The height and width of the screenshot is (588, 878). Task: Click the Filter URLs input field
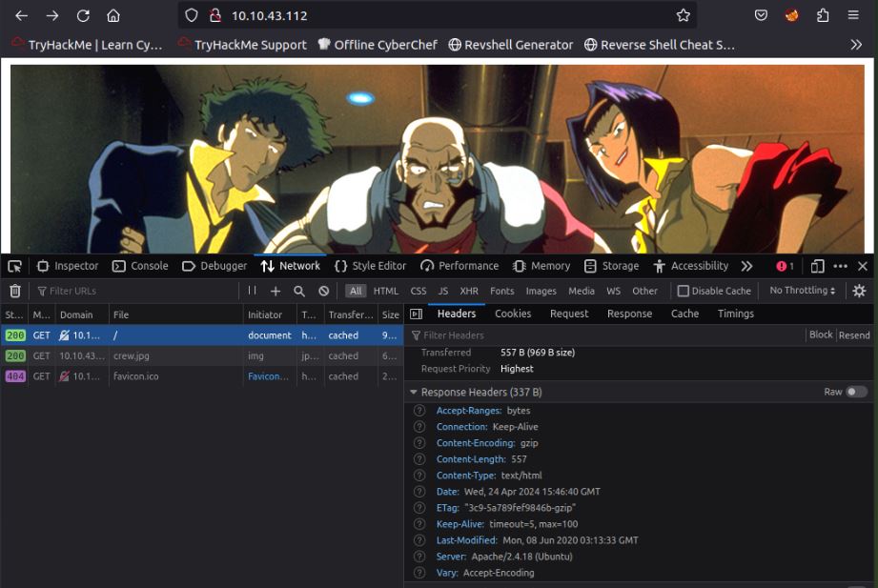136,291
